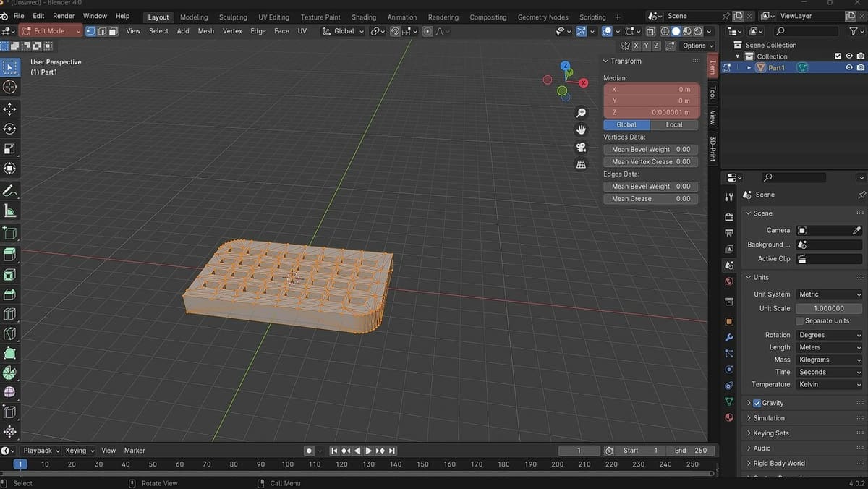The width and height of the screenshot is (868, 489).
Task: Open Output properties printer icon
Action: (x=729, y=233)
